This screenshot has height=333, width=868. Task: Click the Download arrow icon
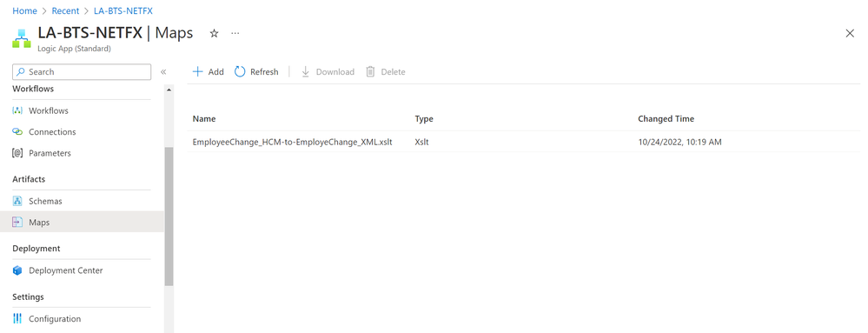tap(305, 72)
